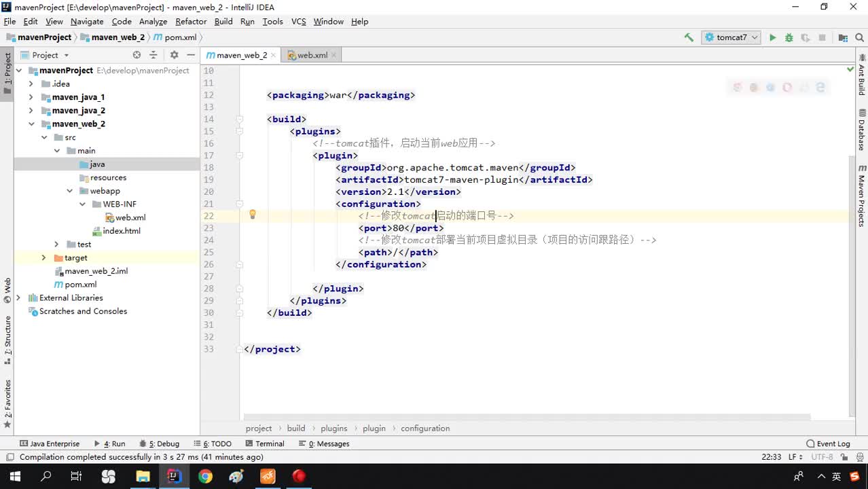Debug tomcat7 with the green bug icon
Screen dimensions: 868x489
pos(789,37)
